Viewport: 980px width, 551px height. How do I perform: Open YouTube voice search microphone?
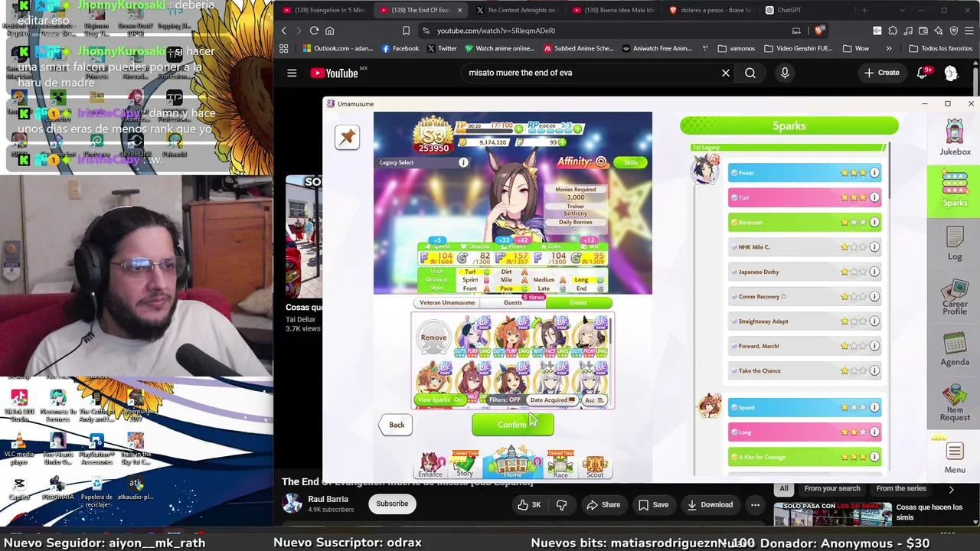coord(785,73)
